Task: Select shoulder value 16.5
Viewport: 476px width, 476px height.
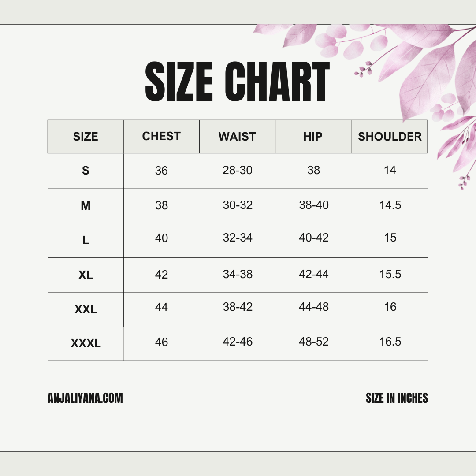Action: pyautogui.click(x=390, y=342)
